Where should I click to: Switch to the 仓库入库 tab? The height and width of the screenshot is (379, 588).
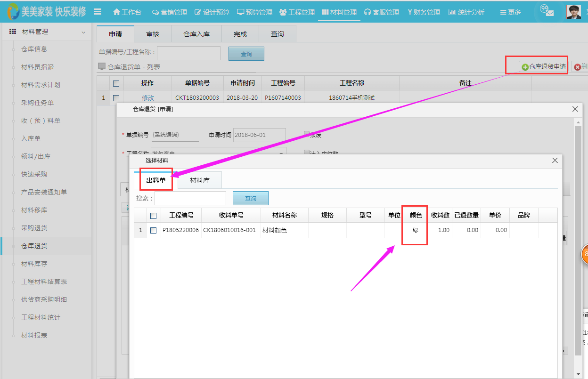click(196, 34)
